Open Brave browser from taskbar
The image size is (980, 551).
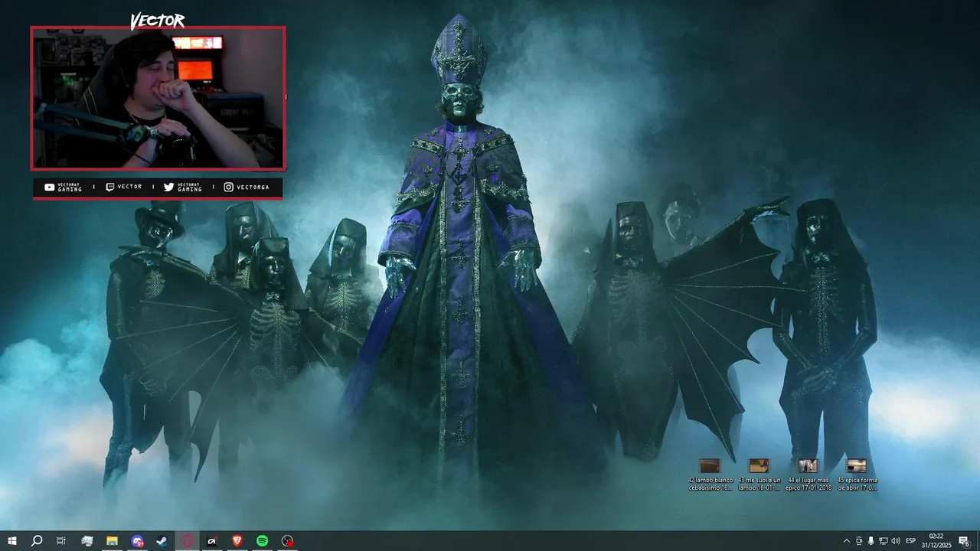[x=237, y=541]
